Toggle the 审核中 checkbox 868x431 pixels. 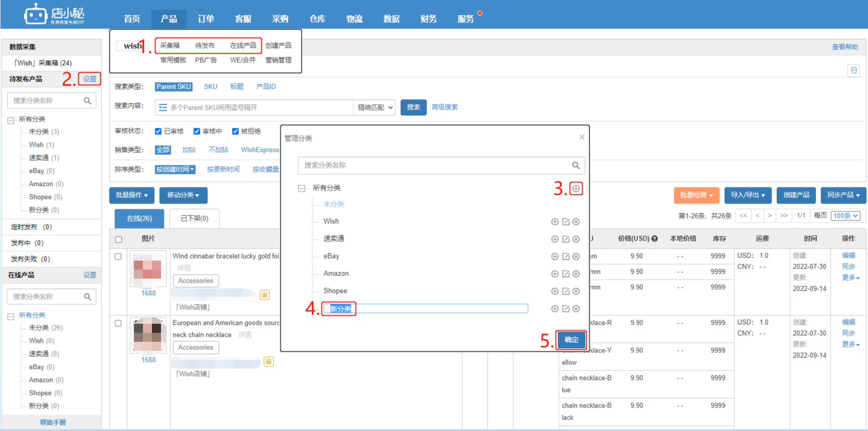point(197,131)
